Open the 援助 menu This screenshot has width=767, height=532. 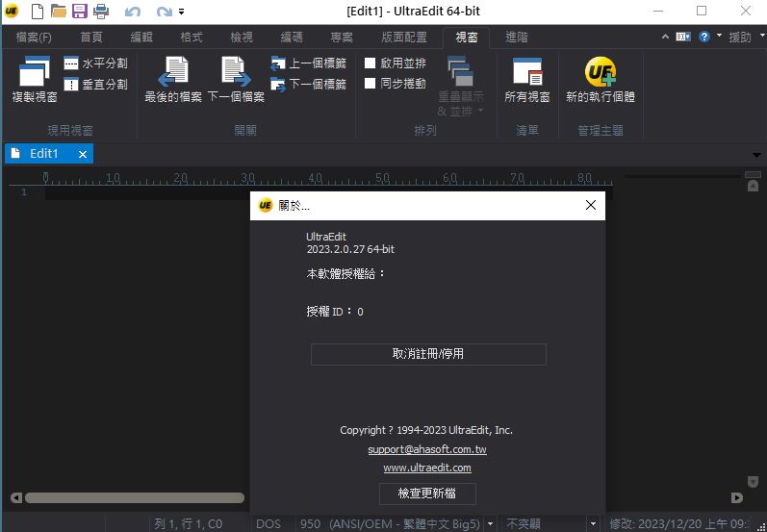click(740, 38)
